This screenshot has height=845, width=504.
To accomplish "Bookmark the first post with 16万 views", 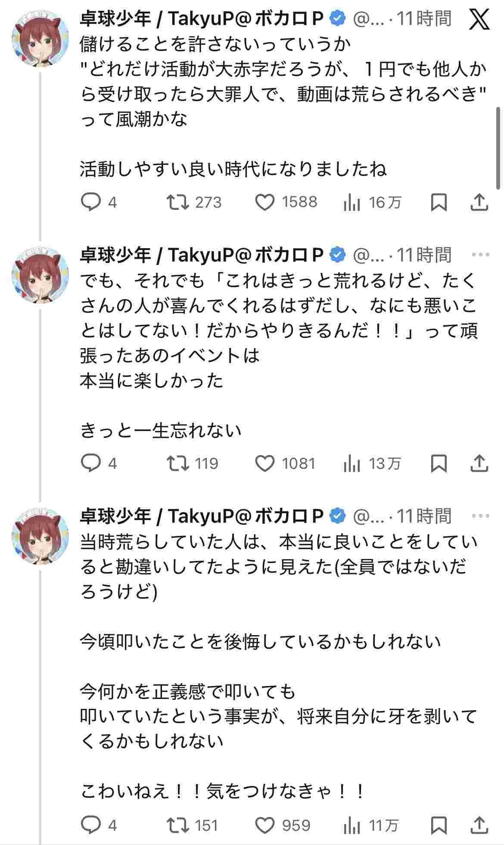I will 439,202.
